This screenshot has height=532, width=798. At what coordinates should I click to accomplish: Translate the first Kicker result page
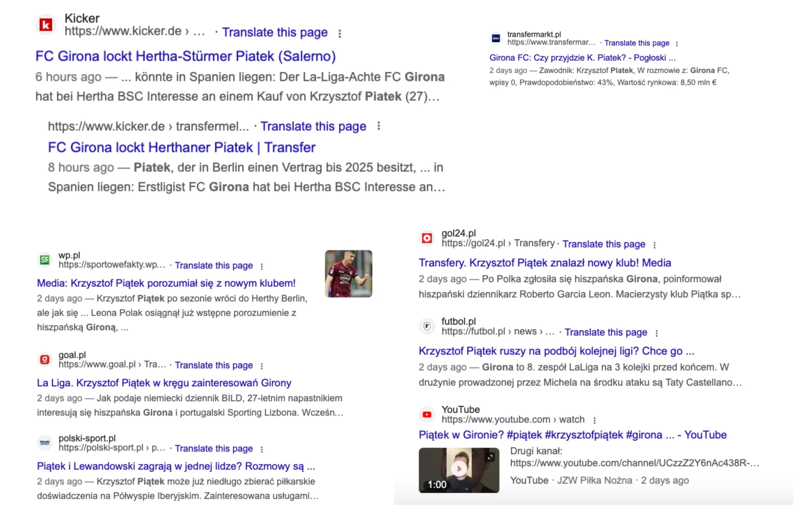click(x=275, y=32)
